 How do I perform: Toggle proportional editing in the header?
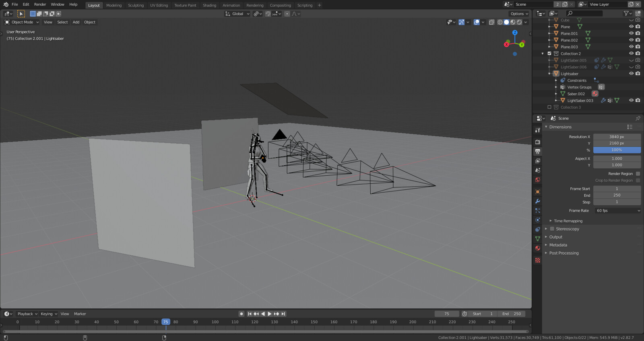287,14
